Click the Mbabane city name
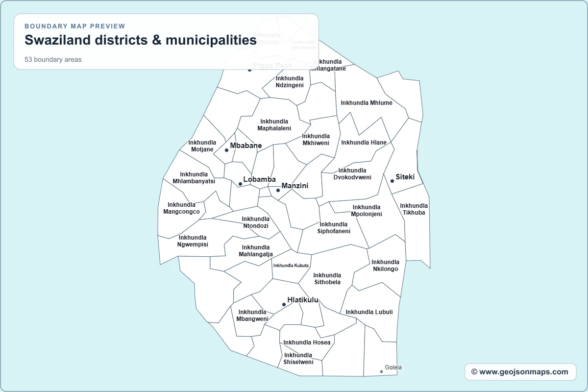 click(246, 146)
